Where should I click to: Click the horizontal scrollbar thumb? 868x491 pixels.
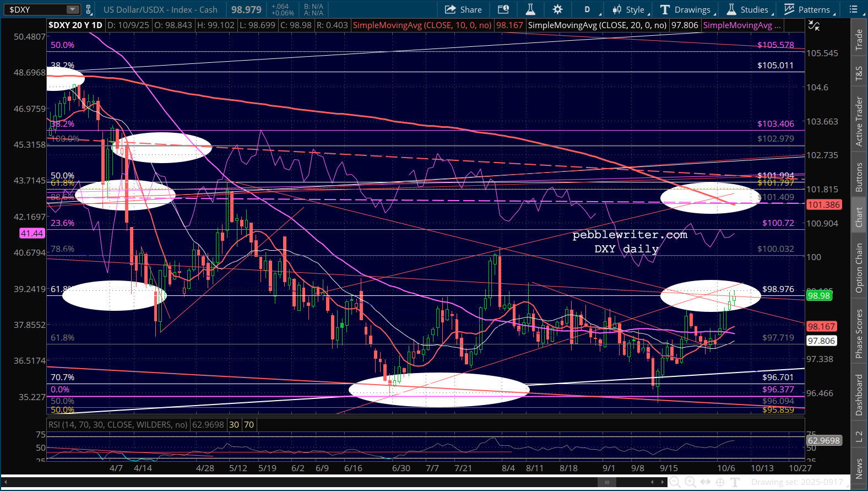pyautogui.click(x=607, y=482)
